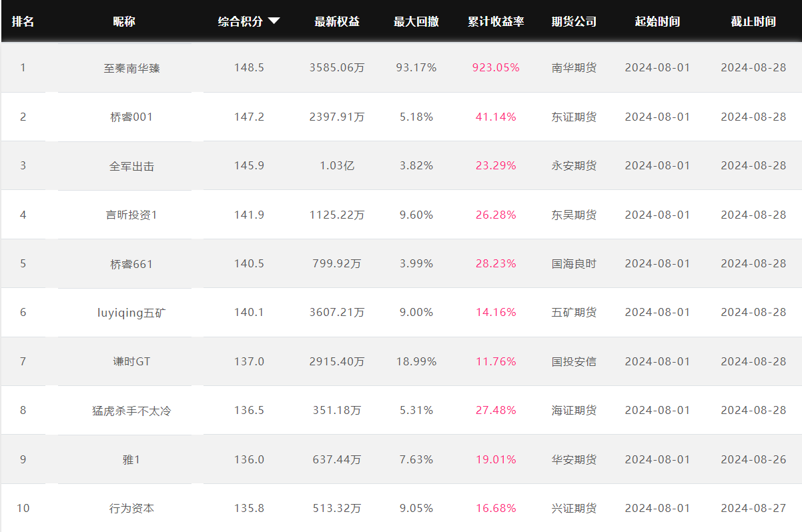Viewport: 802px width, 532px height.
Task: Click the 东吴期货 company cell
Action: click(x=574, y=215)
